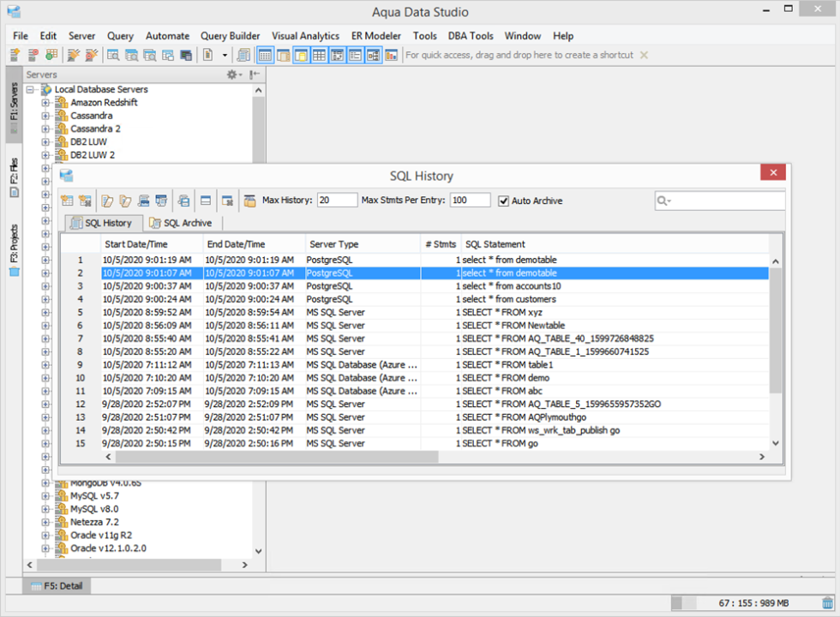Select the Register Server icon
The width and height of the screenshot is (840, 617).
point(14,55)
